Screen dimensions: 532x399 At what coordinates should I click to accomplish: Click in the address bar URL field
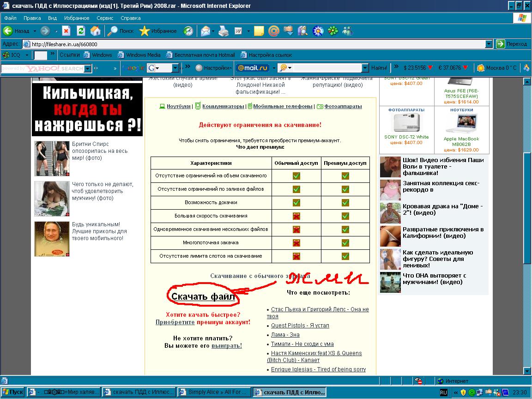click(254, 44)
